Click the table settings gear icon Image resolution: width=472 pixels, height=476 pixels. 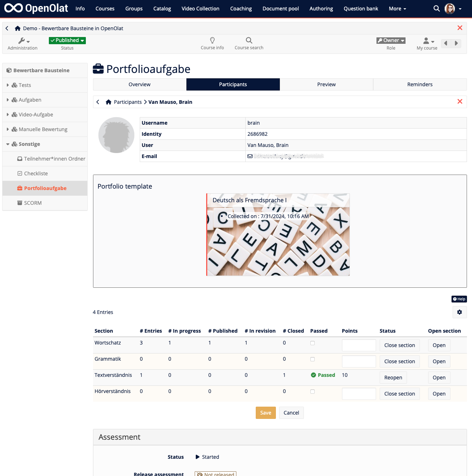click(459, 312)
